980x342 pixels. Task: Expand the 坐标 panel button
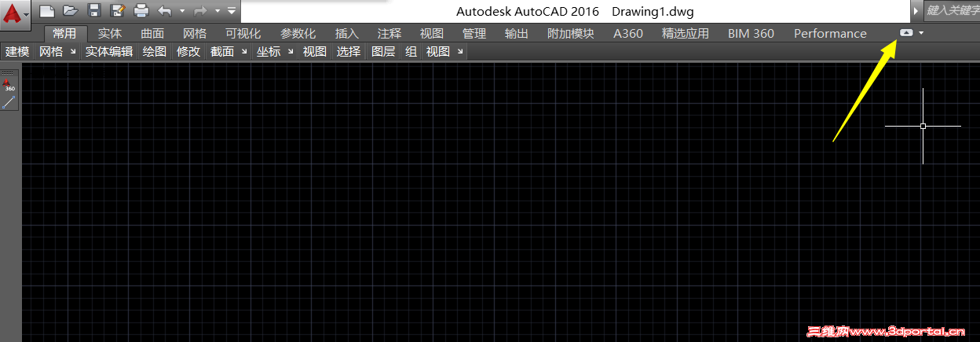tap(269, 52)
